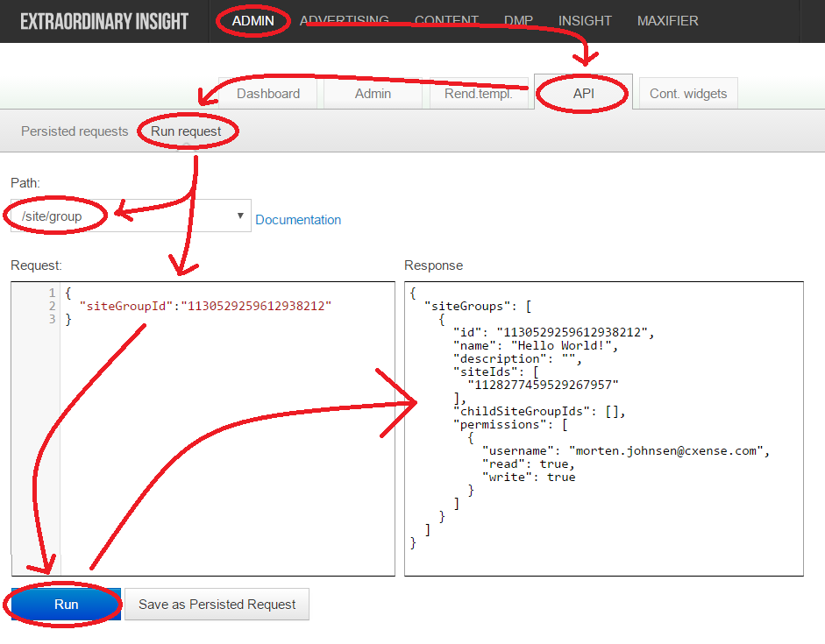The width and height of the screenshot is (825, 644).
Task: Switch to the Admin sub-tab
Action: [373, 94]
